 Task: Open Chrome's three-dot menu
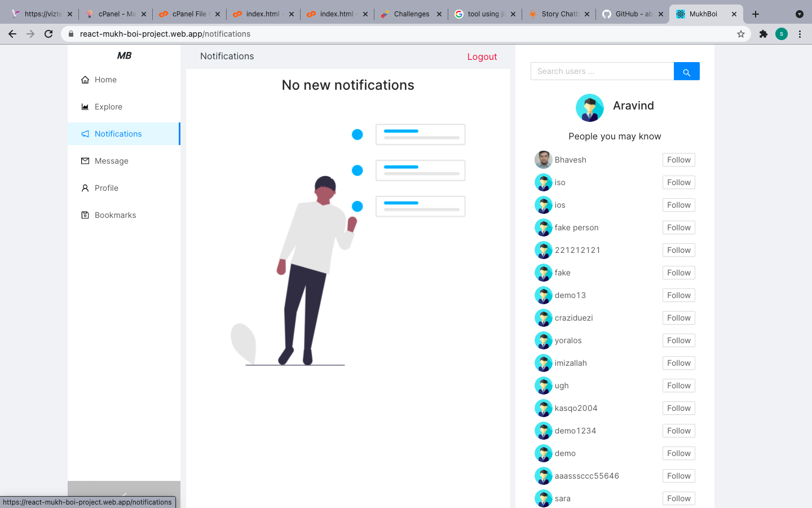tap(800, 34)
